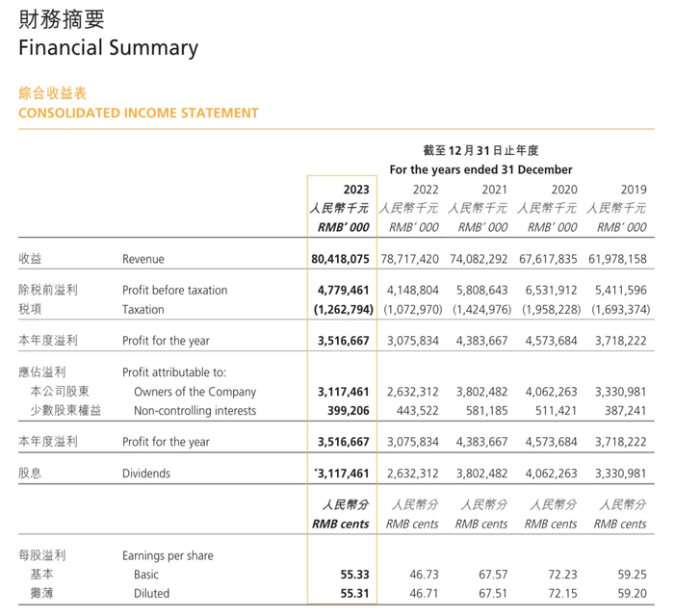
Task: Select 2023 taxation figure (1,262,794)
Action: click(343, 309)
